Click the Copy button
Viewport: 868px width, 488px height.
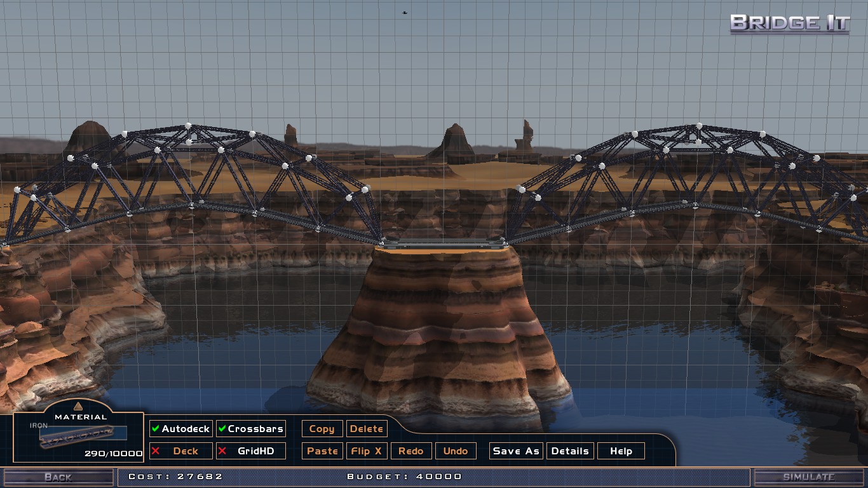322,429
